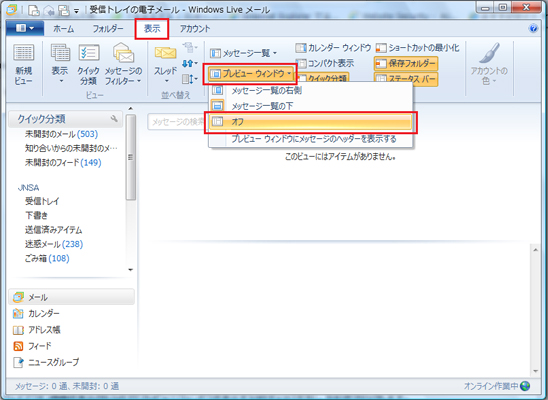Open the 表示 view dropdown in ribbon

click(60, 64)
